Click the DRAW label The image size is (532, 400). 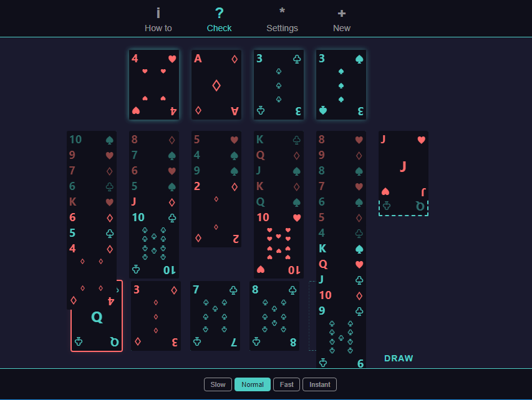click(399, 358)
